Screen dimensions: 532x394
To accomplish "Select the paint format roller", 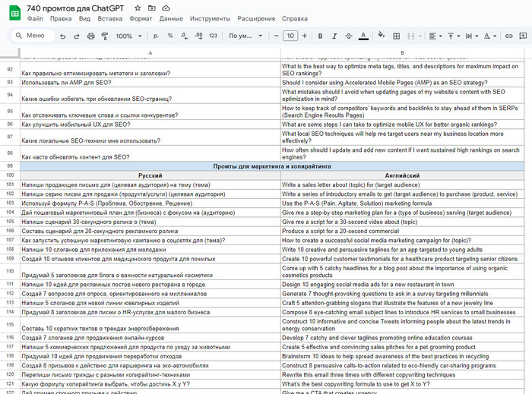I will 103,36.
